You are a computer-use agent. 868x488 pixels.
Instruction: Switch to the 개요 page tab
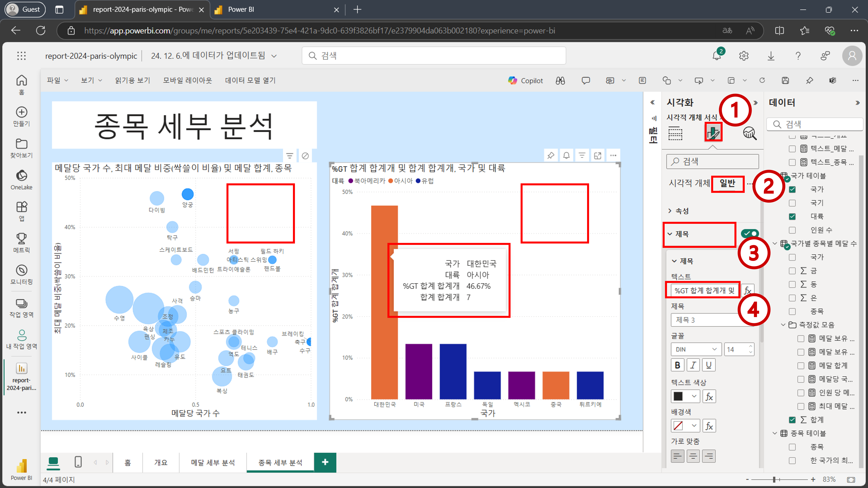coord(161,462)
